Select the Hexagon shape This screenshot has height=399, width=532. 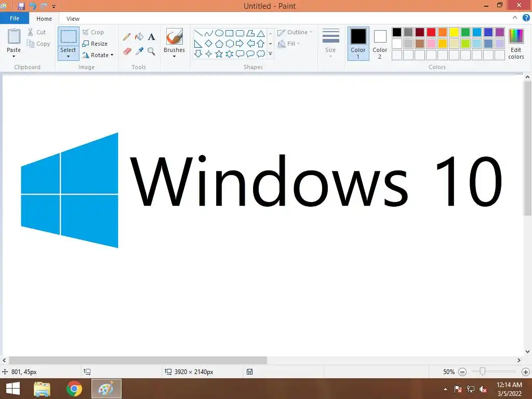click(x=230, y=44)
